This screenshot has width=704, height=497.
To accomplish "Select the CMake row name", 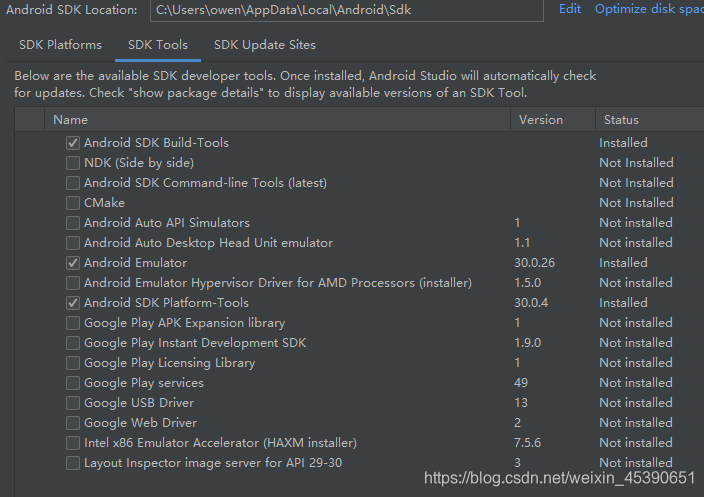I will pos(104,203).
